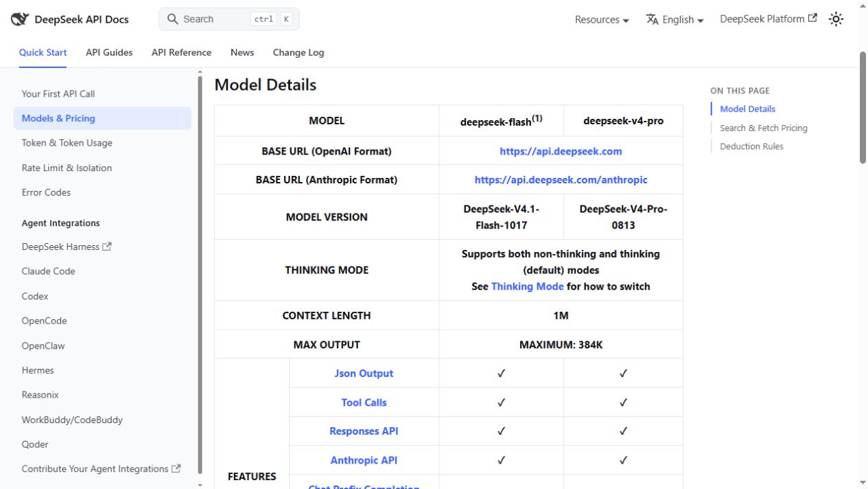Click Tool Calls checkmark under deepseek-v4-pro
Viewport: 868px width, 489px height.
click(623, 402)
